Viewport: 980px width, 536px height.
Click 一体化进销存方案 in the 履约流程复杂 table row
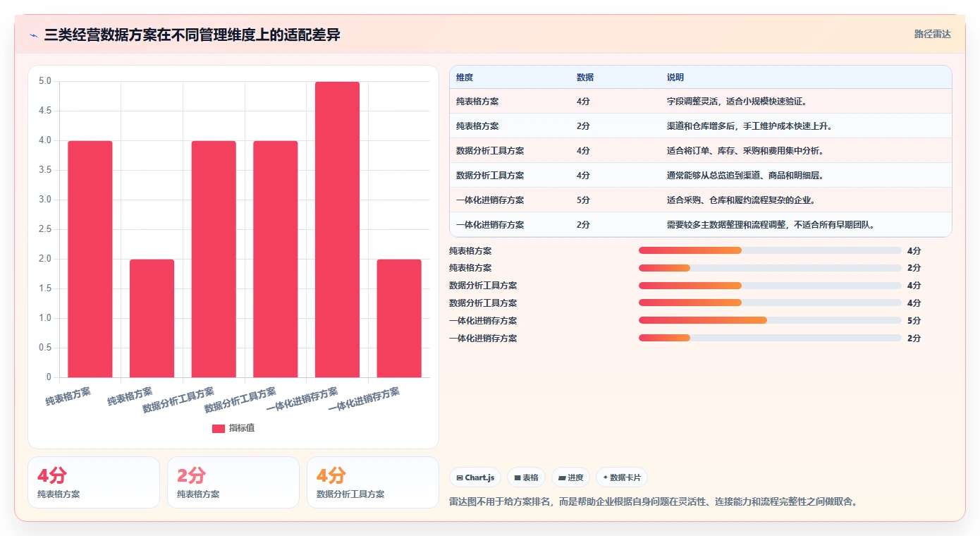tap(490, 200)
